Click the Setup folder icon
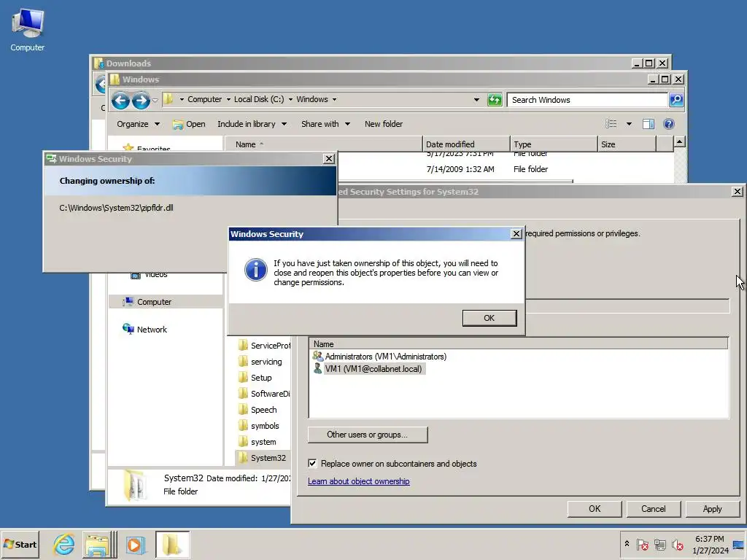Image resolution: width=747 pixels, height=560 pixels. pos(243,378)
